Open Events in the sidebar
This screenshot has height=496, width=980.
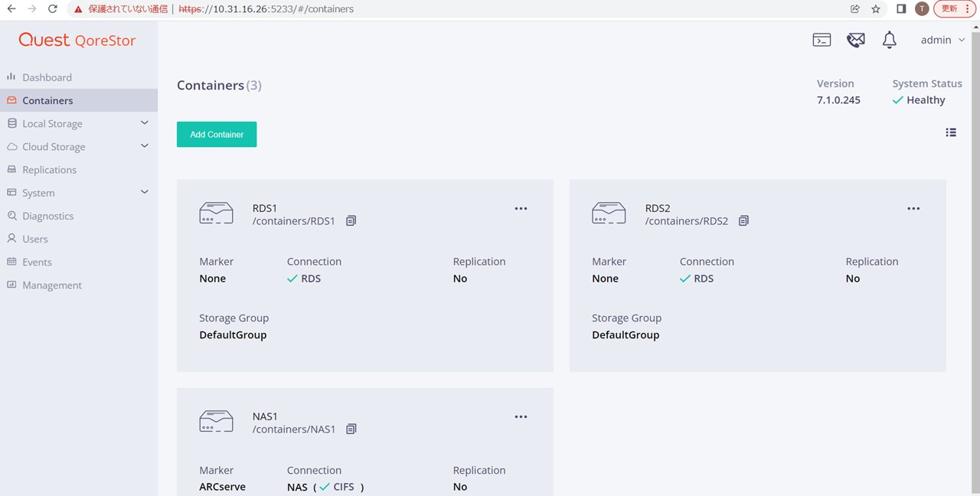(37, 262)
